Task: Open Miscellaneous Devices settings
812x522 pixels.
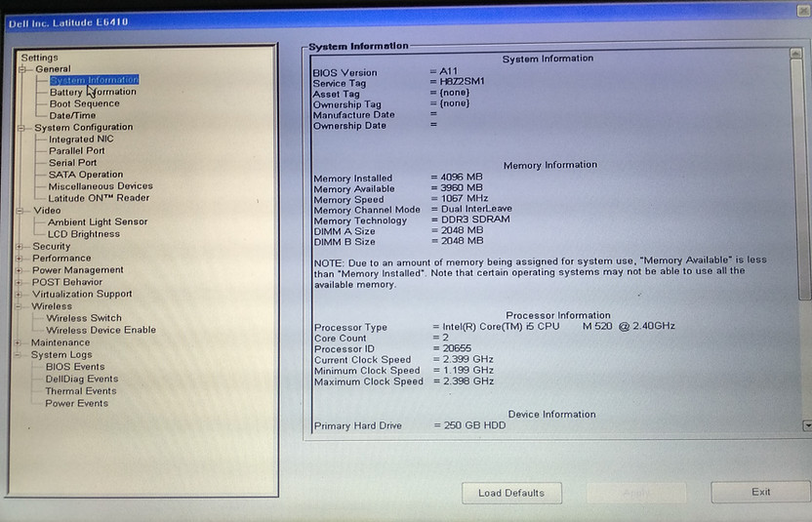Action: [101, 186]
